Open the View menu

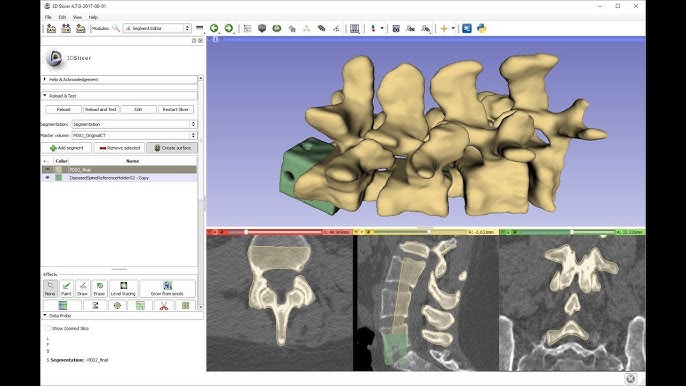pyautogui.click(x=77, y=17)
